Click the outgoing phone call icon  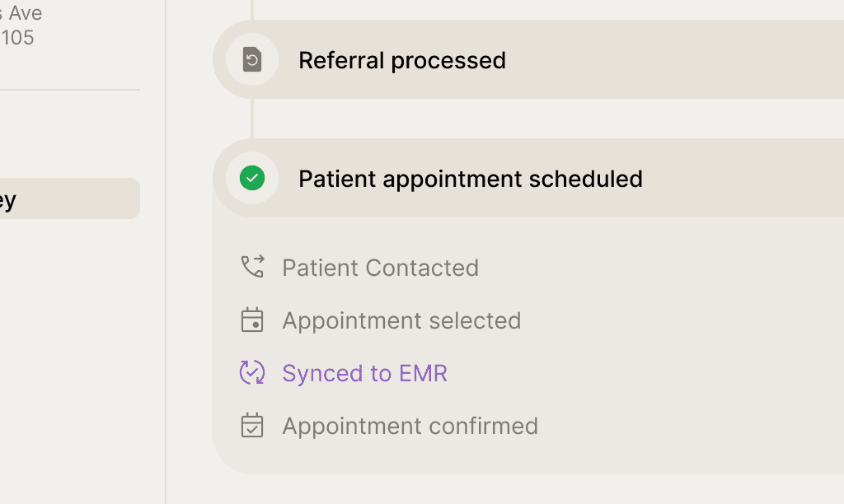[x=252, y=267]
